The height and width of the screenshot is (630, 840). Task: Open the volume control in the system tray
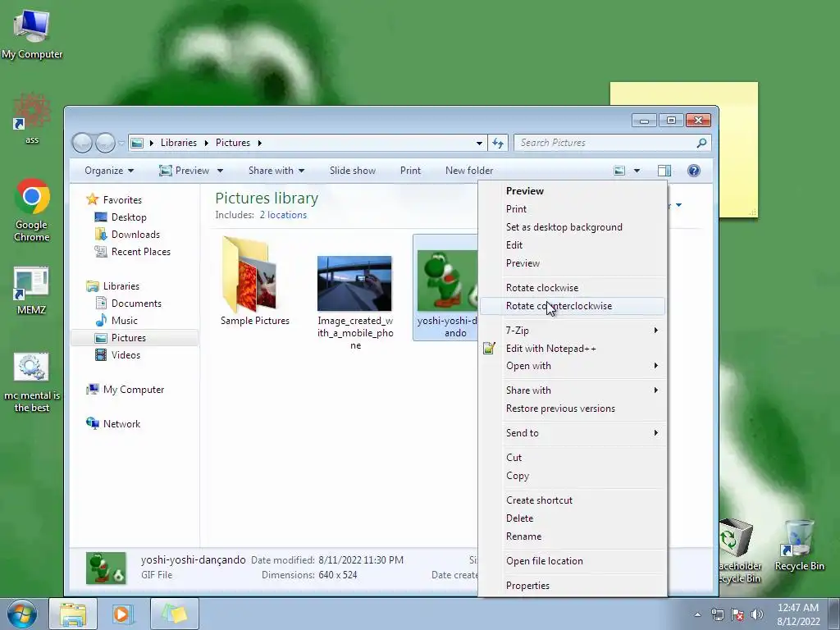tap(757, 614)
